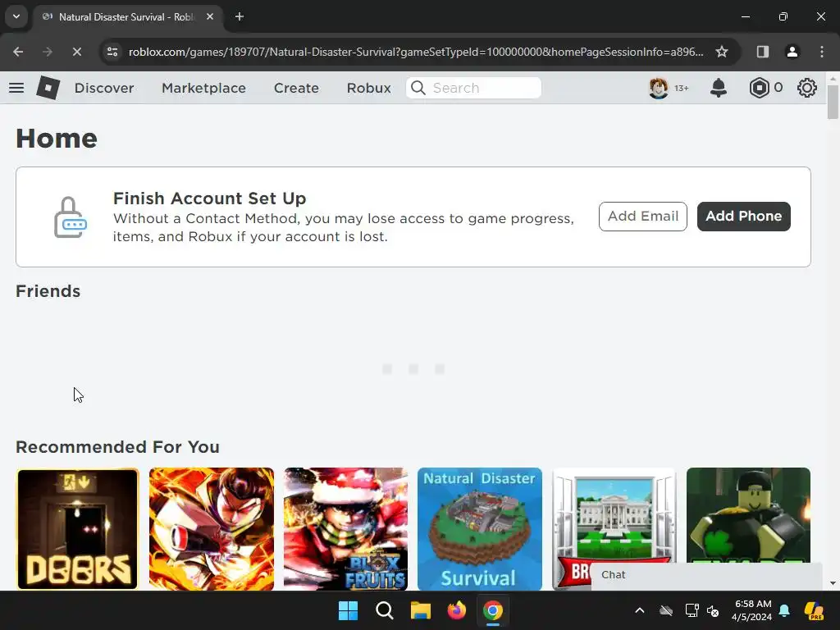Click the Add Email button
The width and height of the screenshot is (840, 630).
[x=643, y=217]
